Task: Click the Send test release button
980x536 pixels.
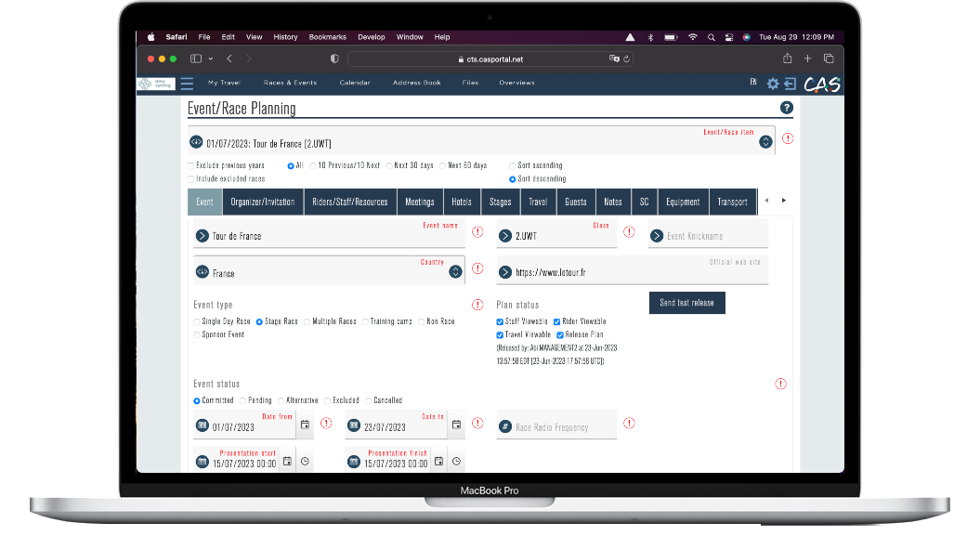Action: (686, 303)
